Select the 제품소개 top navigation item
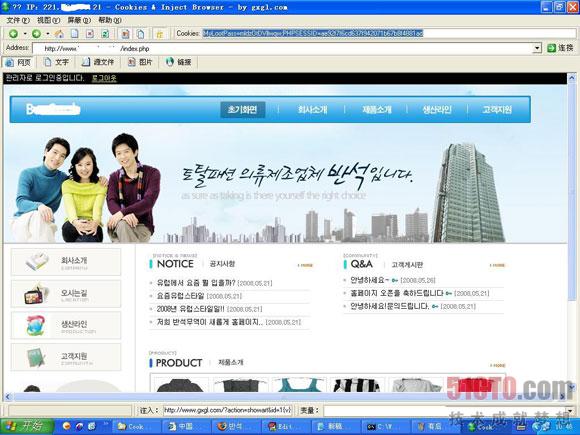This screenshot has width=580, height=435. [377, 109]
